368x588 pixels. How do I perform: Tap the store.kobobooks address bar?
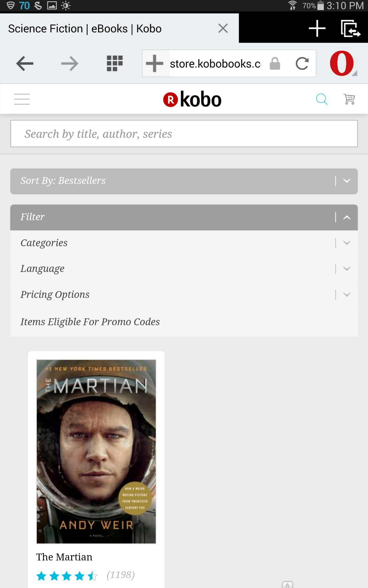tap(215, 64)
